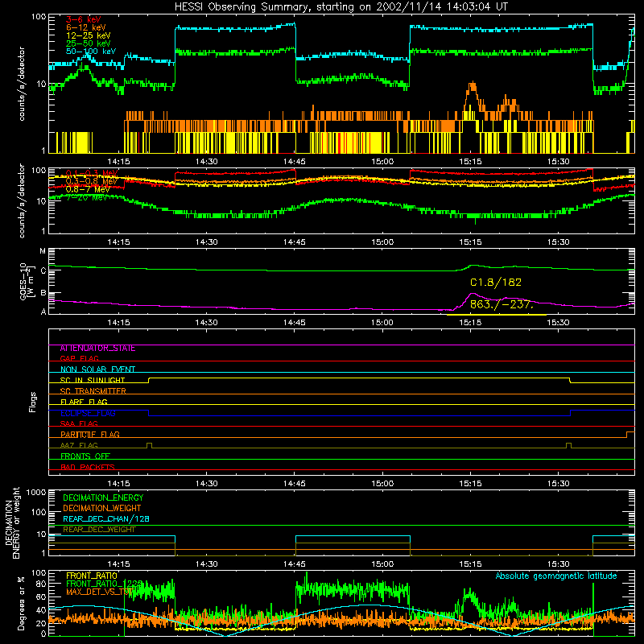Viewport: 644px width, 644px height.
Task: Click the cyan 50-100 keV legend label
Action: pyautogui.click(x=91, y=52)
